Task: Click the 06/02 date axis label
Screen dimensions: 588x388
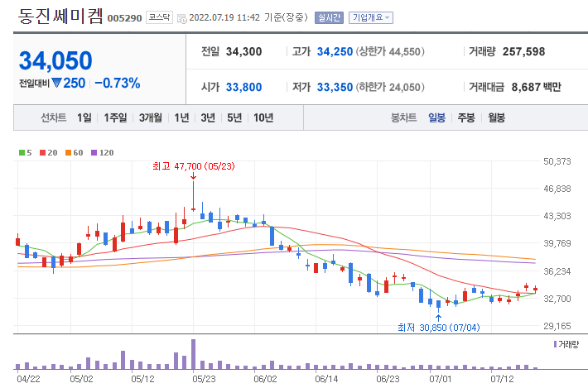Action: 265,379
